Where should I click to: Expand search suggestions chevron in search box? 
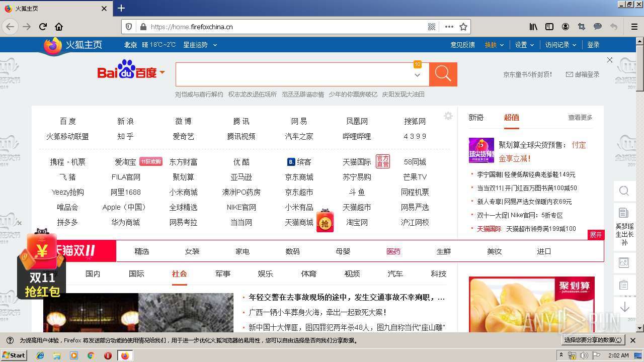[x=417, y=75]
